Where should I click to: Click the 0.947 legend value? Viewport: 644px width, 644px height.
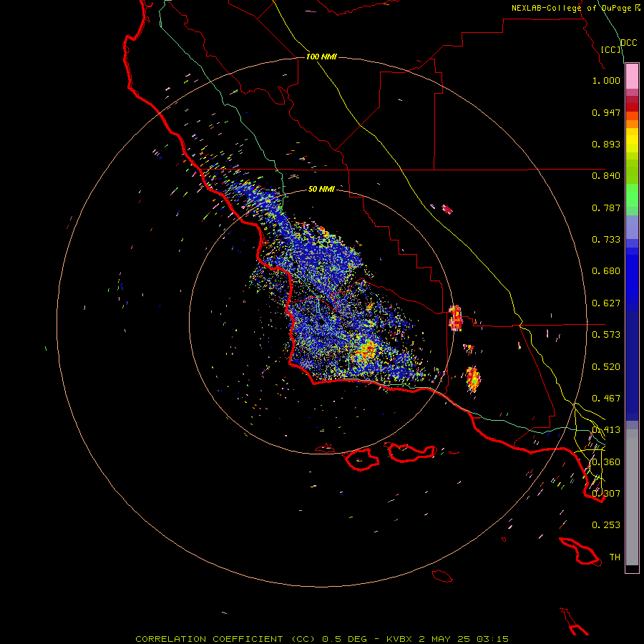(x=606, y=112)
